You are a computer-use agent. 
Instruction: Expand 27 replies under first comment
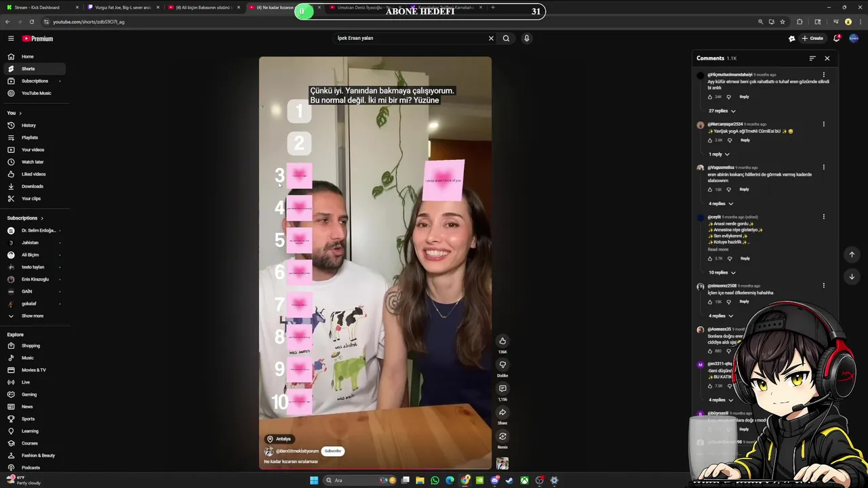(x=722, y=111)
